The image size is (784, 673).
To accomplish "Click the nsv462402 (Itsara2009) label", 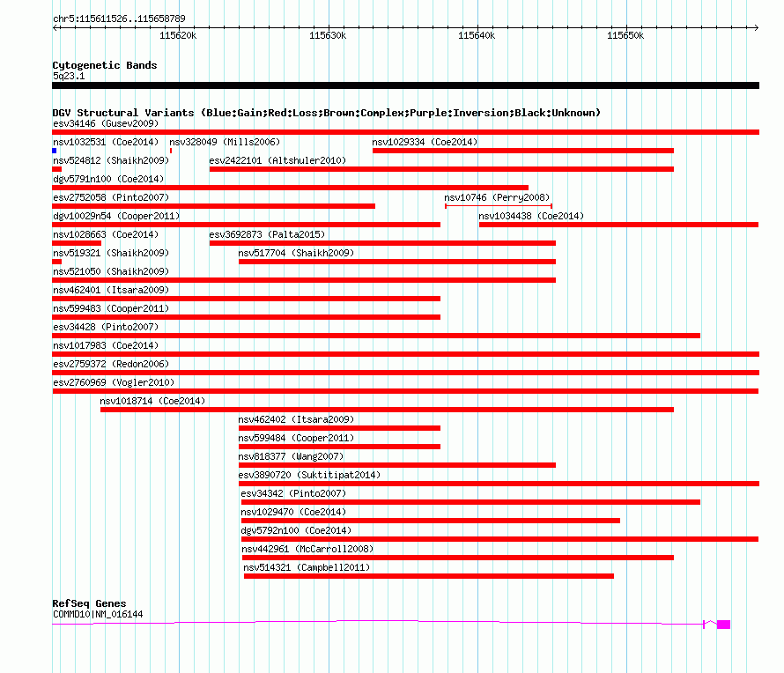I will [x=296, y=419].
